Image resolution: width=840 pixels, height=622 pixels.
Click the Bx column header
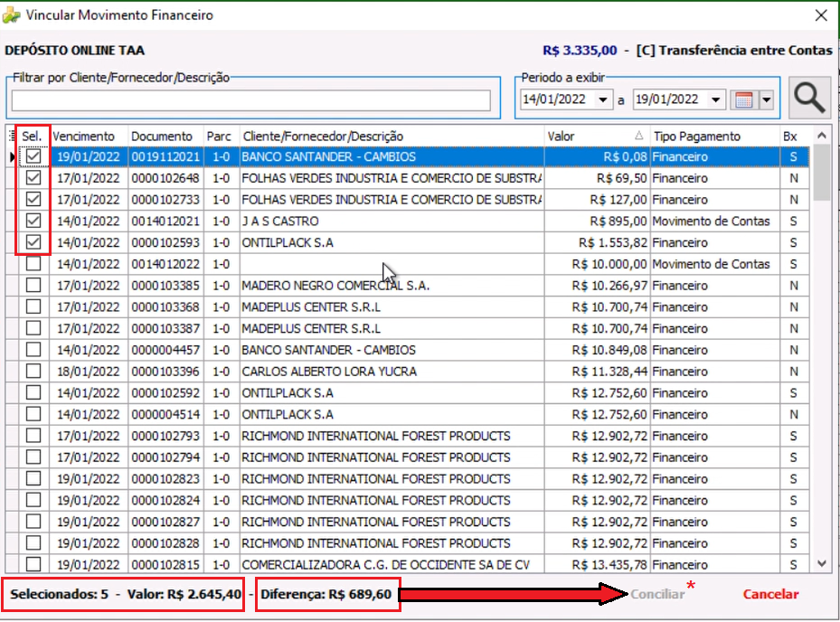coord(794,137)
